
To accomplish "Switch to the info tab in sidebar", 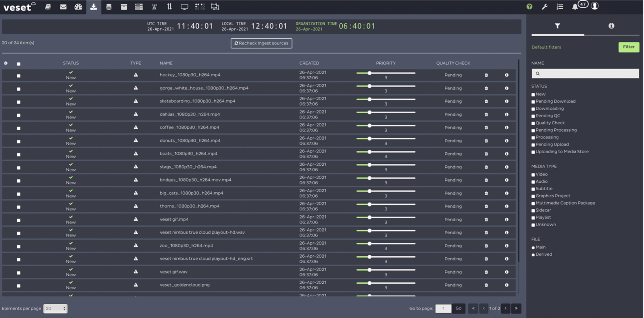I will [x=611, y=26].
